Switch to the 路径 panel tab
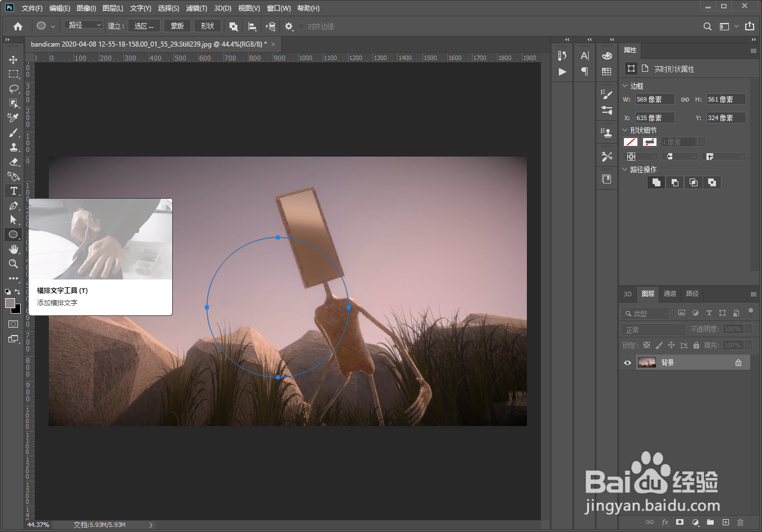The height and width of the screenshot is (532, 762). 692,293
